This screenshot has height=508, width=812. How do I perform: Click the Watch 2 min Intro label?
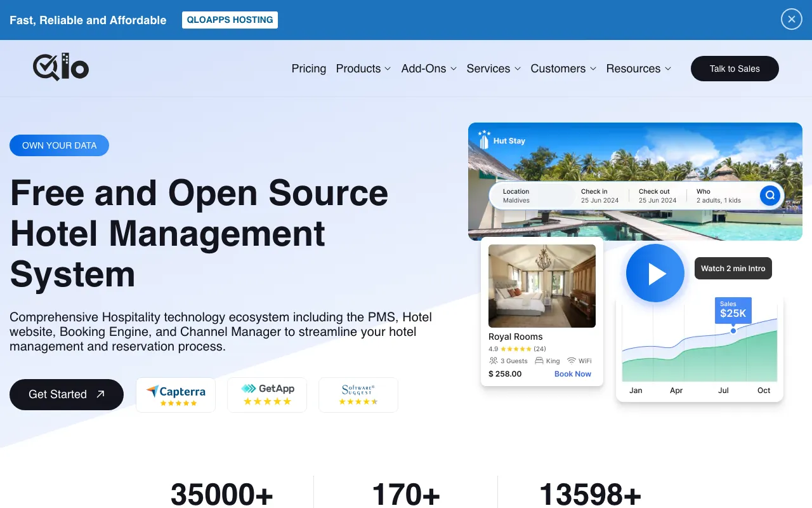(x=733, y=269)
